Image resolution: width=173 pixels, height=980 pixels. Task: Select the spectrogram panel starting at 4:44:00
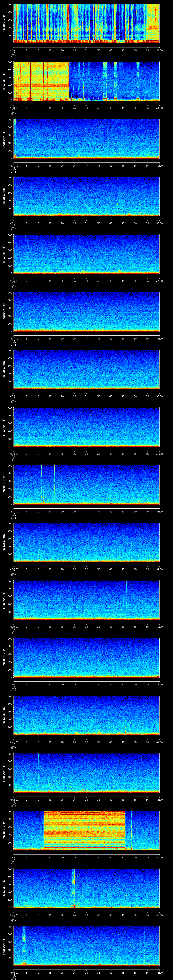[x=86, y=888]
